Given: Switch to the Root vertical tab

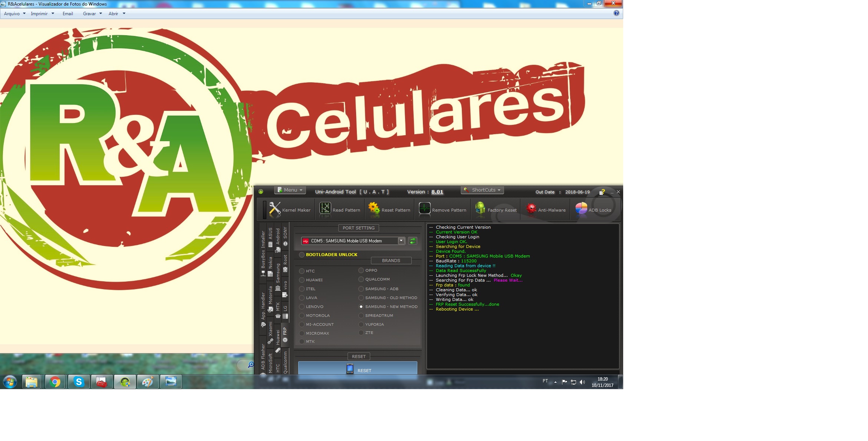Looking at the screenshot, I should 285,263.
